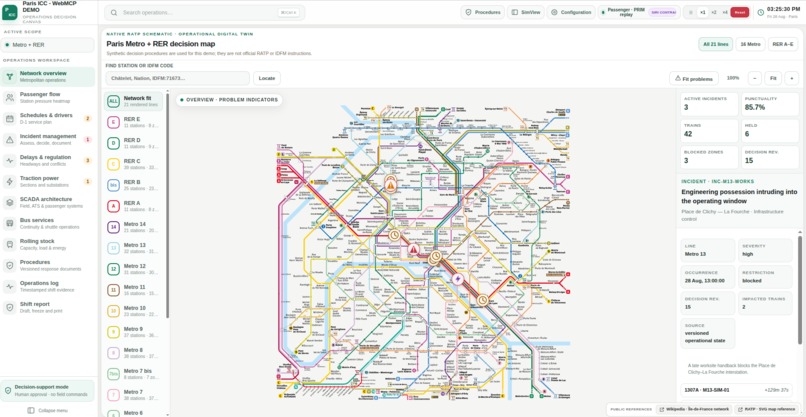The width and height of the screenshot is (806, 417).
Task: Click the Operations log pulse icon
Action: pos(9,286)
